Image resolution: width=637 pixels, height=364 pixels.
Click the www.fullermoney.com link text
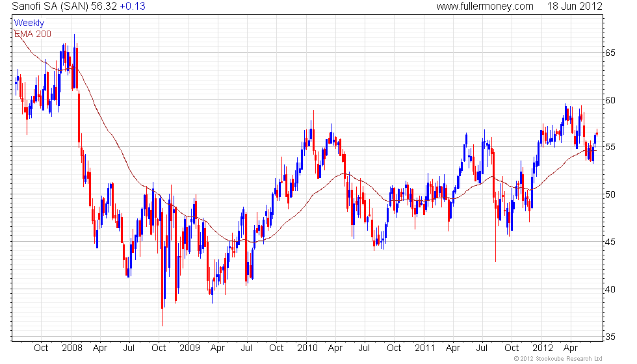485,6
